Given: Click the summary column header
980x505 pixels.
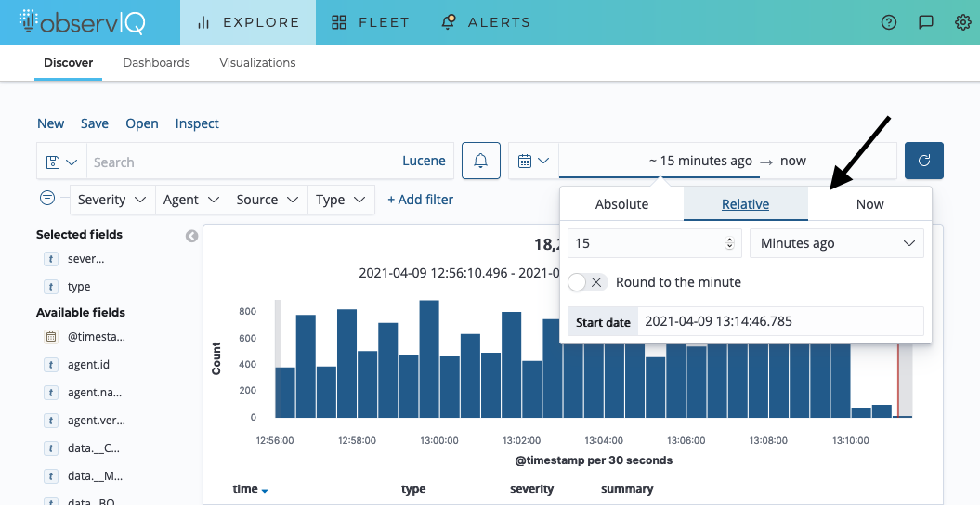Looking at the screenshot, I should click(x=627, y=489).
